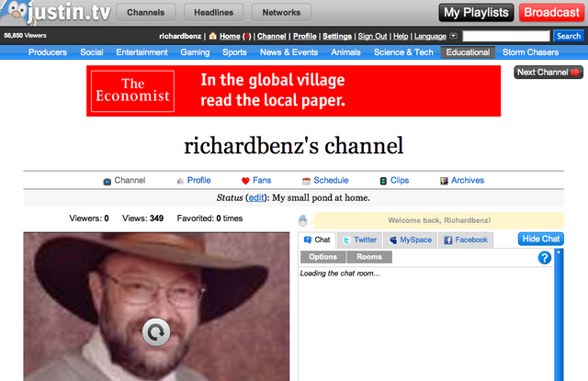Click richardbenz username in top bar
The height and width of the screenshot is (381, 588).
180,37
